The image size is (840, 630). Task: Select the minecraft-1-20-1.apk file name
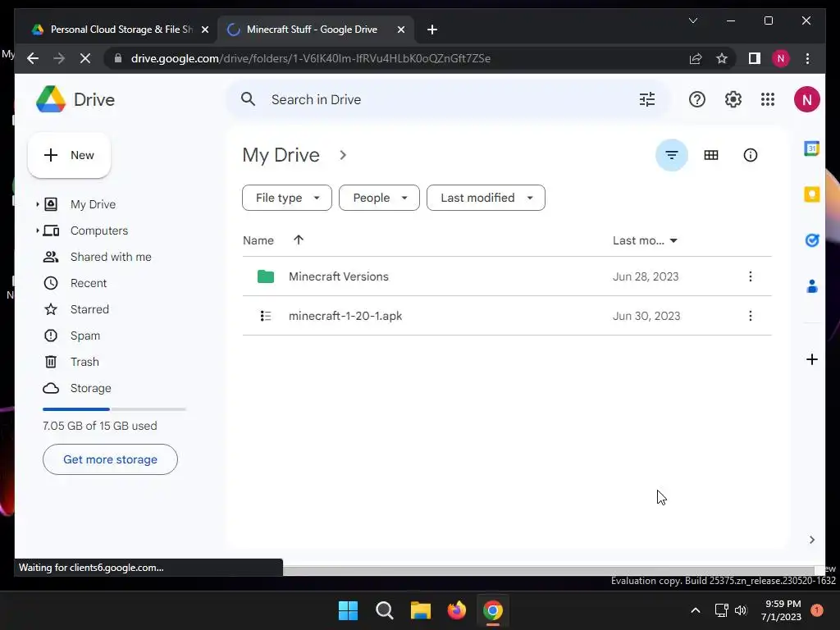tap(345, 316)
